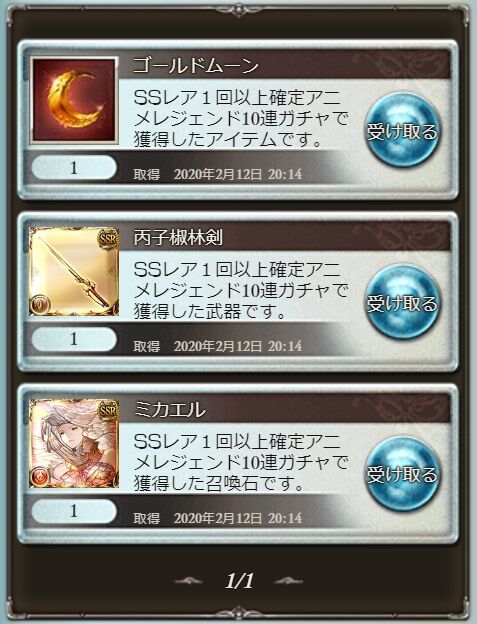The height and width of the screenshot is (624, 477).
Task: Click the Gold Moon crescent item icon
Action: (74, 100)
